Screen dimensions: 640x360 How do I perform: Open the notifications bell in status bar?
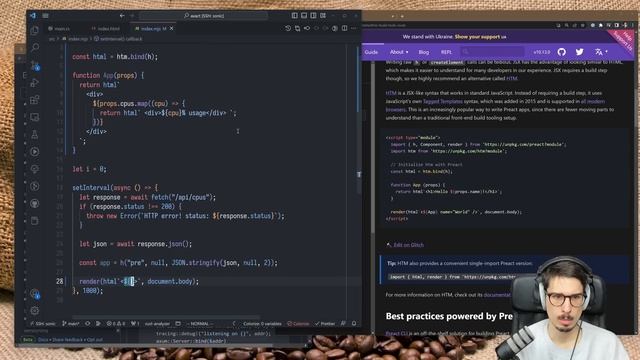[x=354, y=324]
